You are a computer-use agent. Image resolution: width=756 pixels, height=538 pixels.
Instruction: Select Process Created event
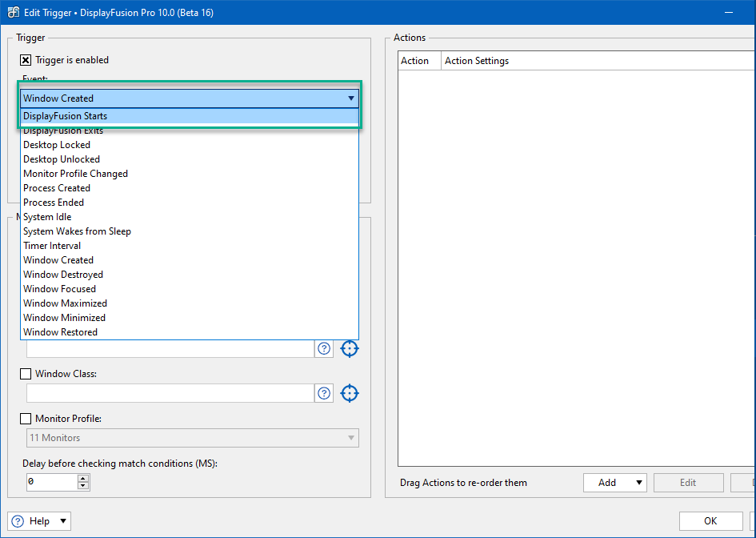(x=190, y=188)
